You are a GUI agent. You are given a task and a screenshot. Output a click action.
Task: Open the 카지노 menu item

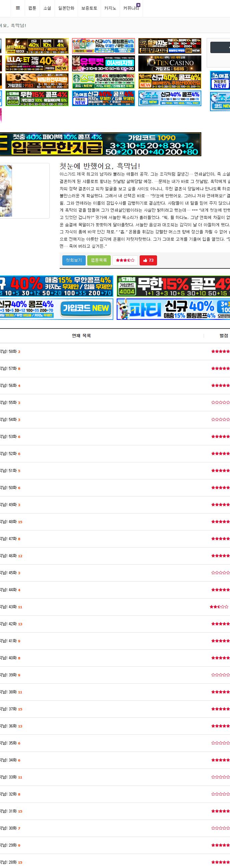[x=110, y=8]
